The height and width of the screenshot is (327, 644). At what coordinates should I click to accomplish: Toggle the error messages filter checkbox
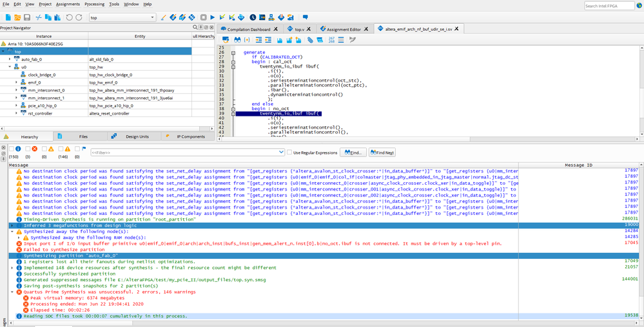(x=28, y=149)
